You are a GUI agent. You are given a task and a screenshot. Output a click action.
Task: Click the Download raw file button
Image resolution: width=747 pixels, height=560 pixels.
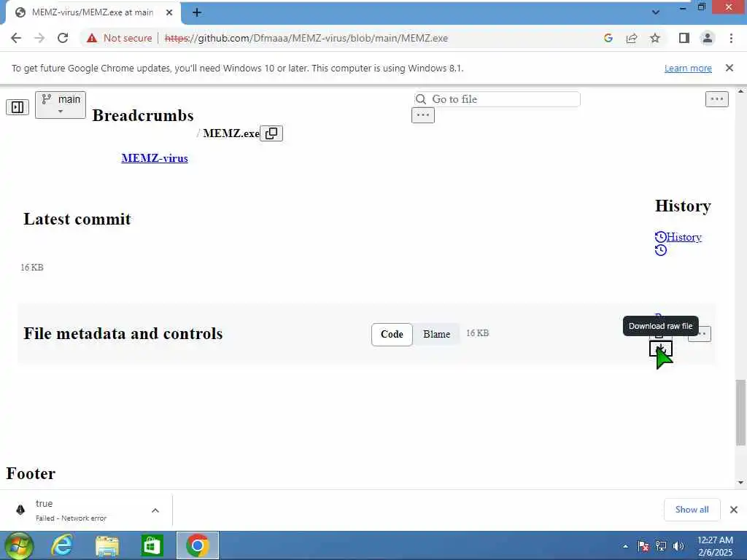click(x=661, y=349)
